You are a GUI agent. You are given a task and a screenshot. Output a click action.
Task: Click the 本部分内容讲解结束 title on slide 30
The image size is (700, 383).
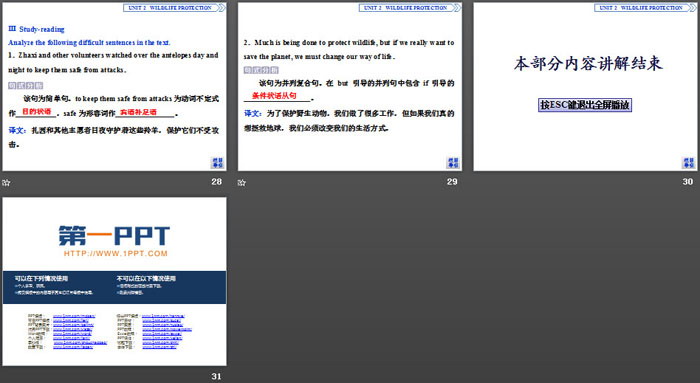pos(588,63)
